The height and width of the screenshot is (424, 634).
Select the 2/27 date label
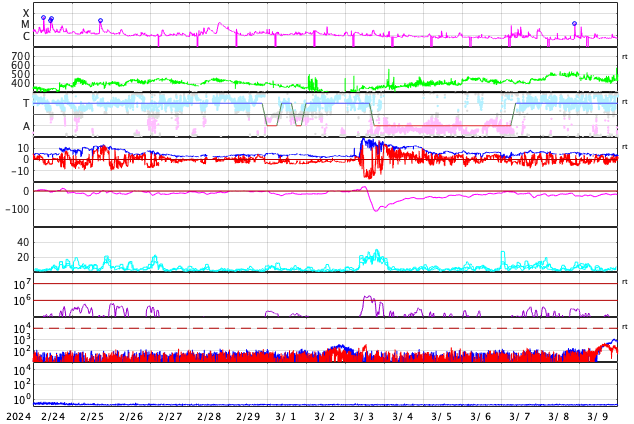click(x=170, y=417)
